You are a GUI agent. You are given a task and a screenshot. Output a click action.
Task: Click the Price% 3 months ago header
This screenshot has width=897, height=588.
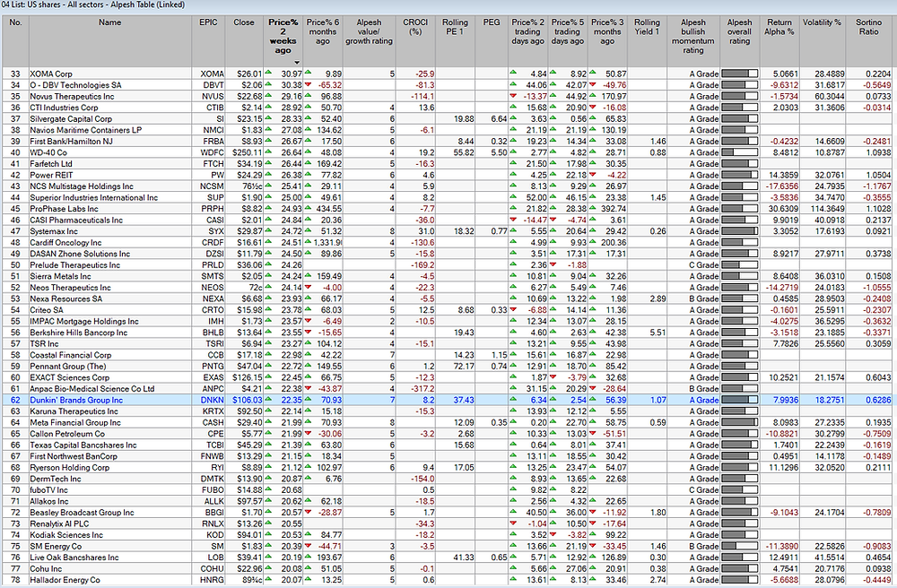click(x=607, y=41)
